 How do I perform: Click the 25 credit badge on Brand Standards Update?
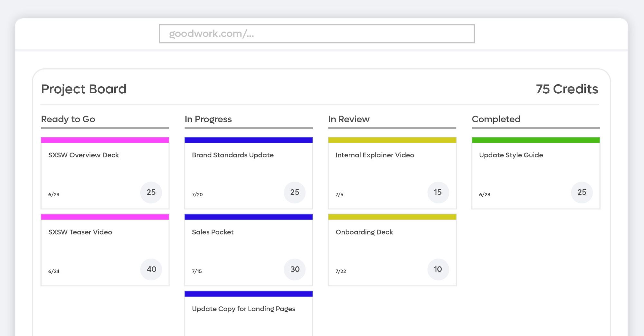295,192
